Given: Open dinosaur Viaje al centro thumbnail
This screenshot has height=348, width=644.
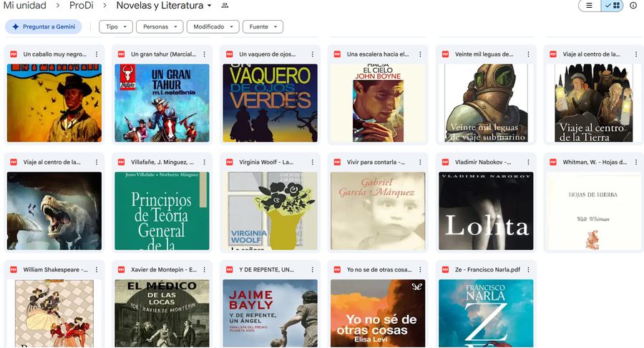Looking at the screenshot, I should point(54,211).
